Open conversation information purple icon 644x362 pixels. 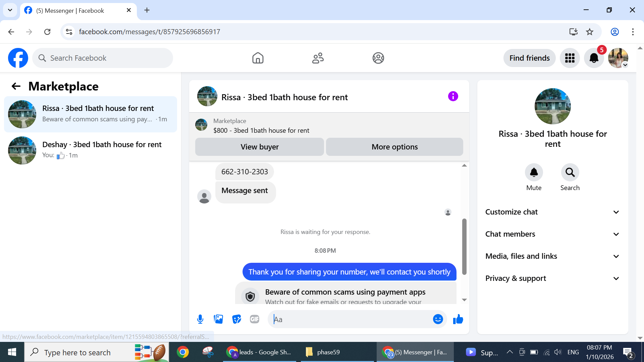click(x=453, y=97)
